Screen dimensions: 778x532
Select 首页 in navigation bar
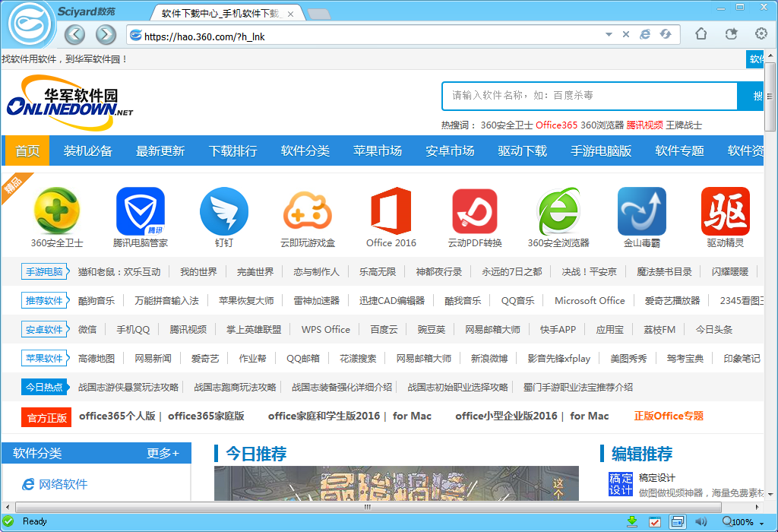coord(27,151)
